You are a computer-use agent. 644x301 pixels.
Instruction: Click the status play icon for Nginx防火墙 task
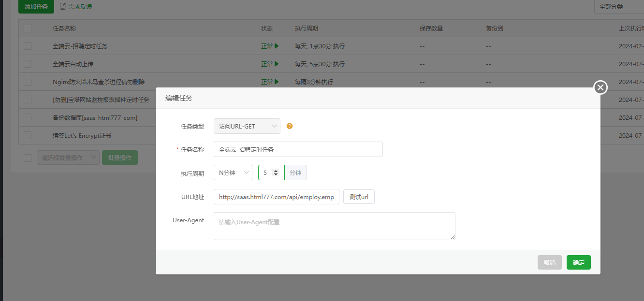point(277,82)
